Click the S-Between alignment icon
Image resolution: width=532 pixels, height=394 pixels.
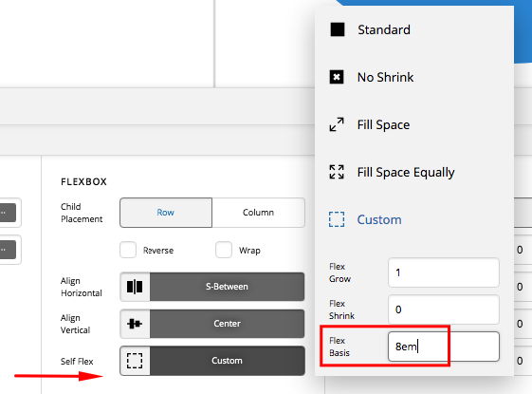tap(135, 287)
